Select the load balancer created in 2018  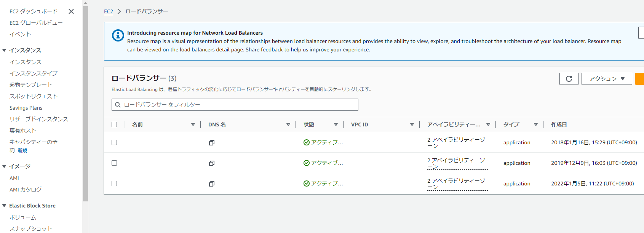pyautogui.click(x=114, y=142)
